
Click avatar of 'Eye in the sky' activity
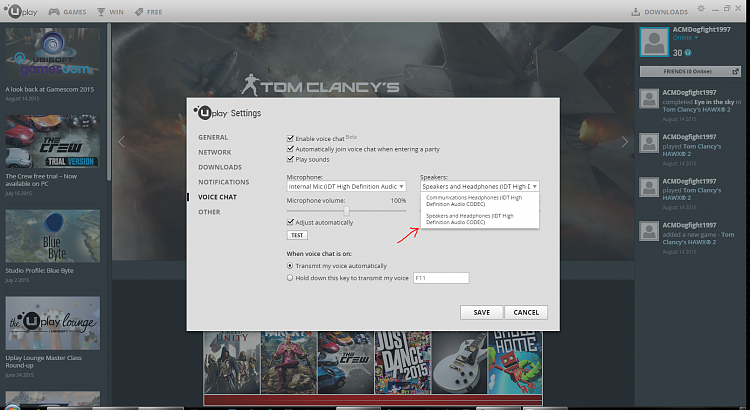(649, 99)
